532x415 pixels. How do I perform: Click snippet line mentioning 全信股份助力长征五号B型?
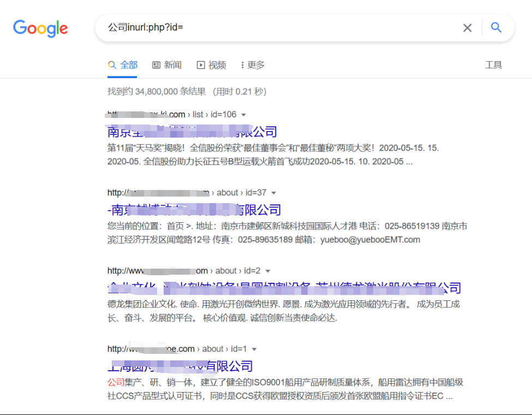260,162
